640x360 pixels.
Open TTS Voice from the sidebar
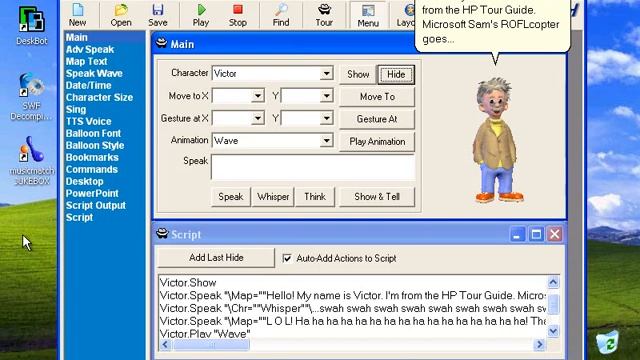coord(89,122)
